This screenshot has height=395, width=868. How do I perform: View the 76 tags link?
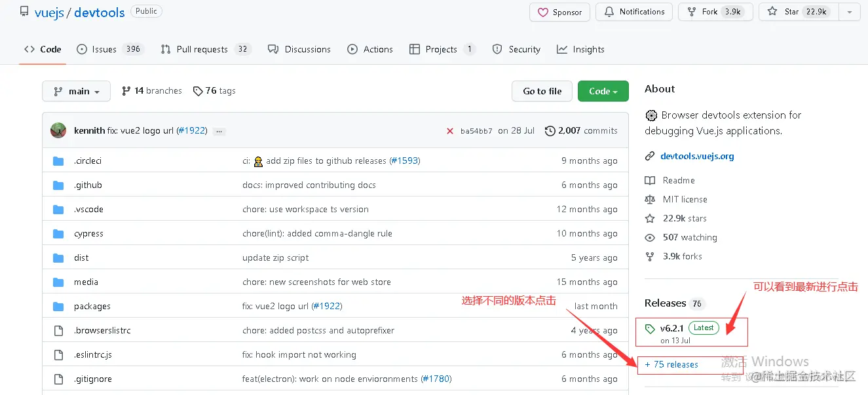pos(214,91)
